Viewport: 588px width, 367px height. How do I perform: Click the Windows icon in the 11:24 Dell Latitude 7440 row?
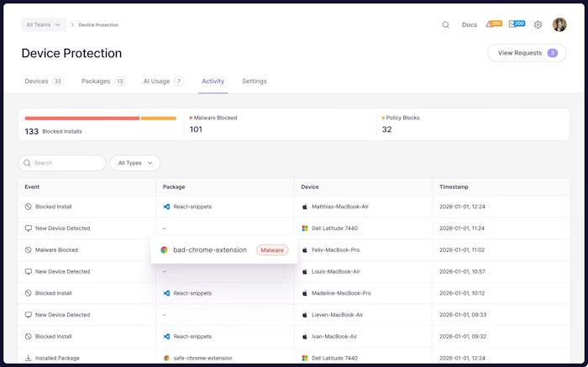[x=305, y=228]
